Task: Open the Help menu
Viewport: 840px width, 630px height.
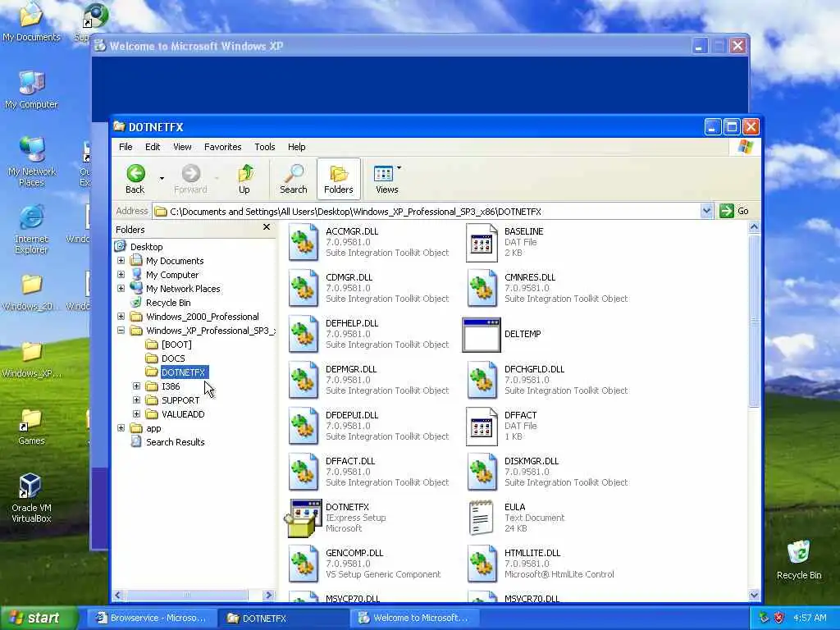Action: point(296,147)
